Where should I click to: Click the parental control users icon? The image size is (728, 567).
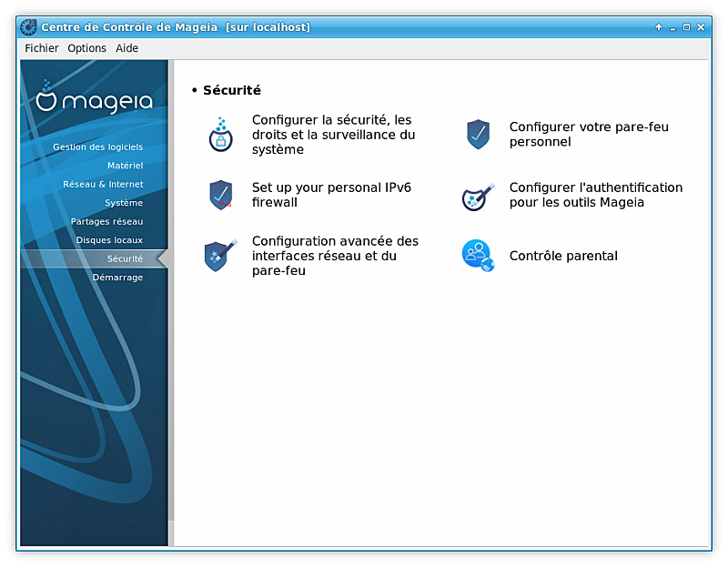pos(479,256)
